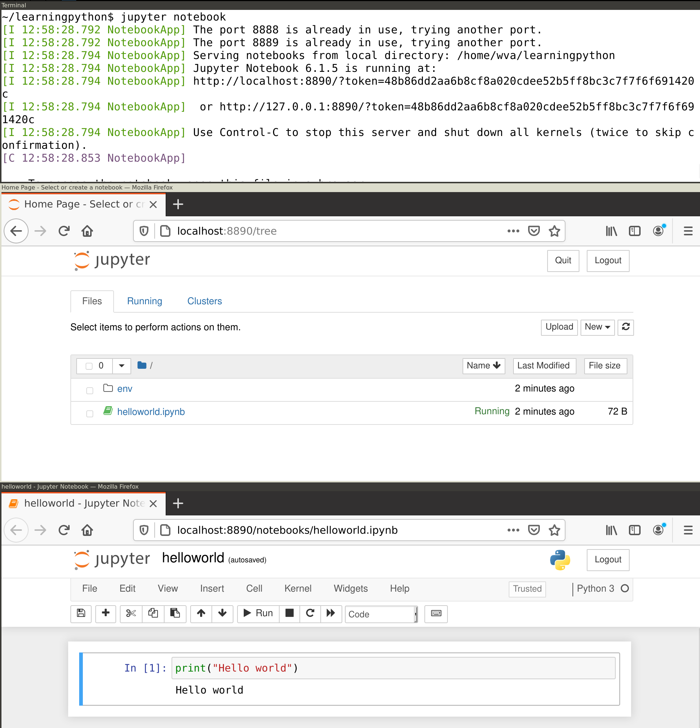The image size is (700, 728).
Task: Interrupt the kernel with stop icon
Action: point(289,613)
